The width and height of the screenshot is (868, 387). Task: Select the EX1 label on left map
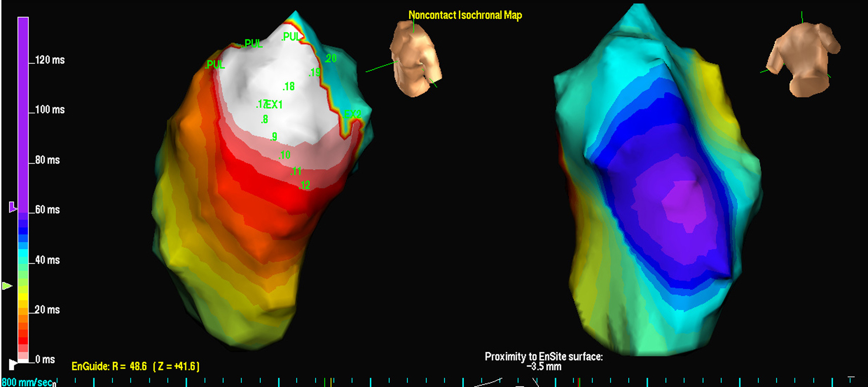click(274, 105)
